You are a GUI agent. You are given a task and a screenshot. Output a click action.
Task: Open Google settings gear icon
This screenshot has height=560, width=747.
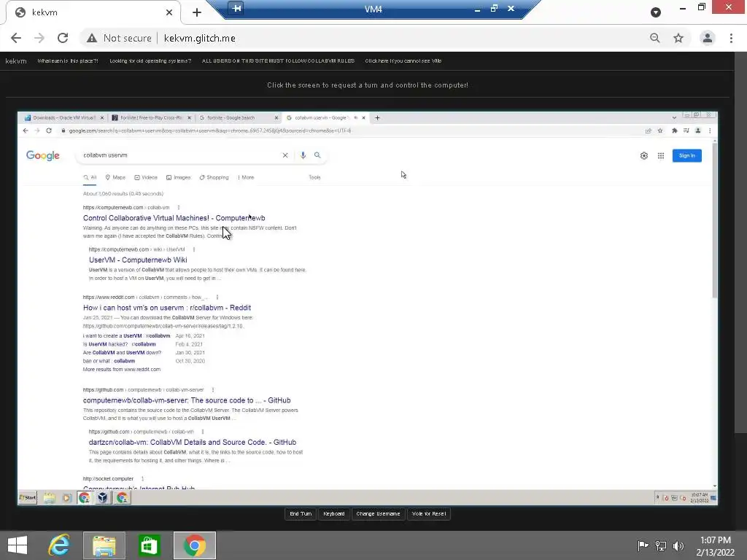click(x=644, y=156)
